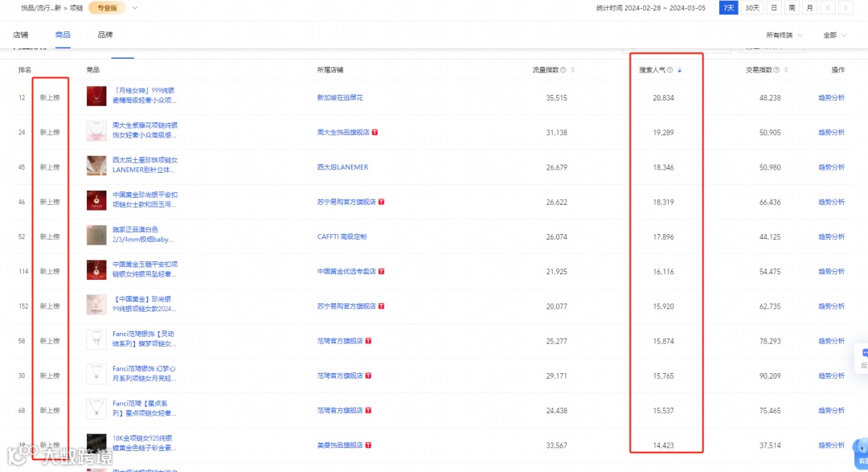Click the 所属店铺 column header

330,70
